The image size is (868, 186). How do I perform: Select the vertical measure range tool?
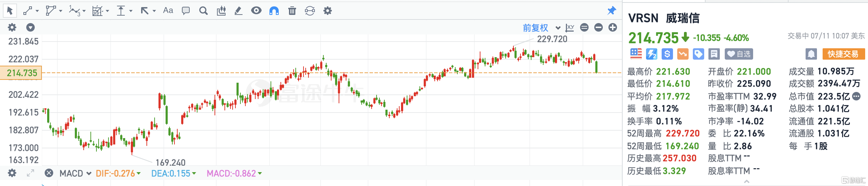pyautogui.click(x=121, y=11)
